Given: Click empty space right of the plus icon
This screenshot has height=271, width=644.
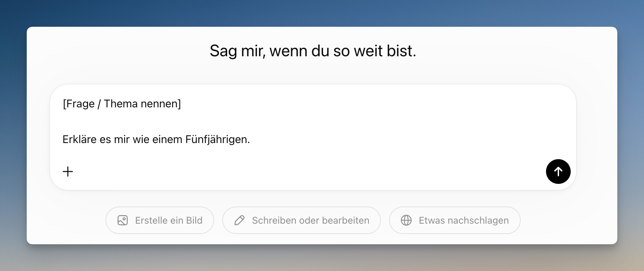Looking at the screenshot, I should [308, 172].
